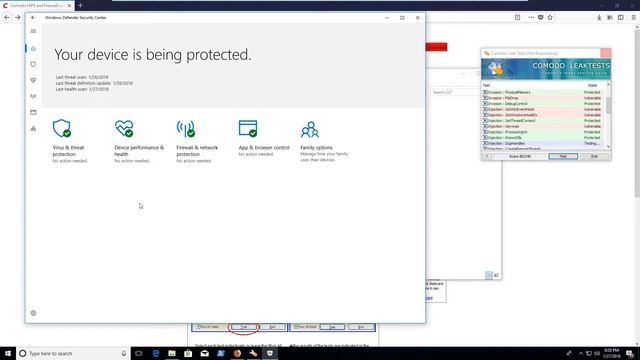Select Invasion FileDrop test row
640x360 pixels.
[x=542, y=98]
